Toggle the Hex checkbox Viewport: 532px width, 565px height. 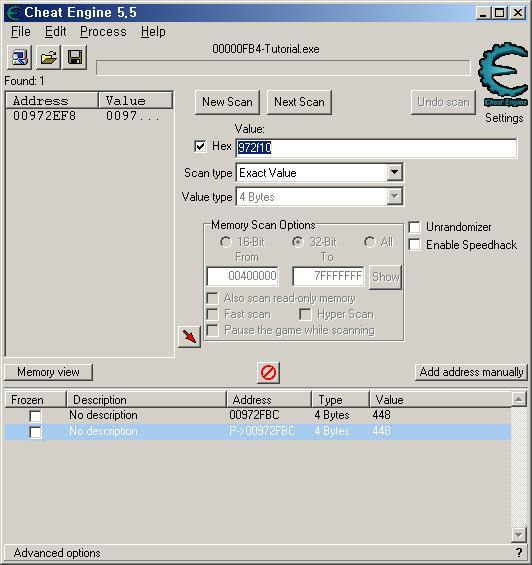(x=200, y=146)
